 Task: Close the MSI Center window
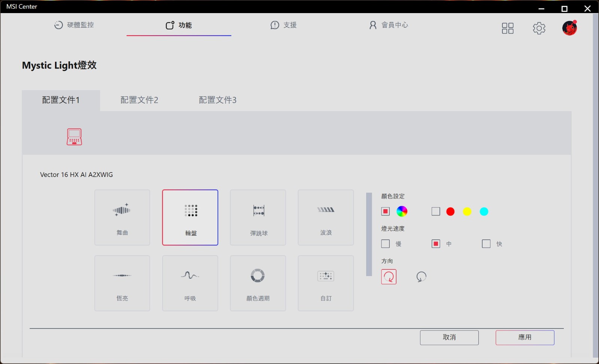(588, 9)
